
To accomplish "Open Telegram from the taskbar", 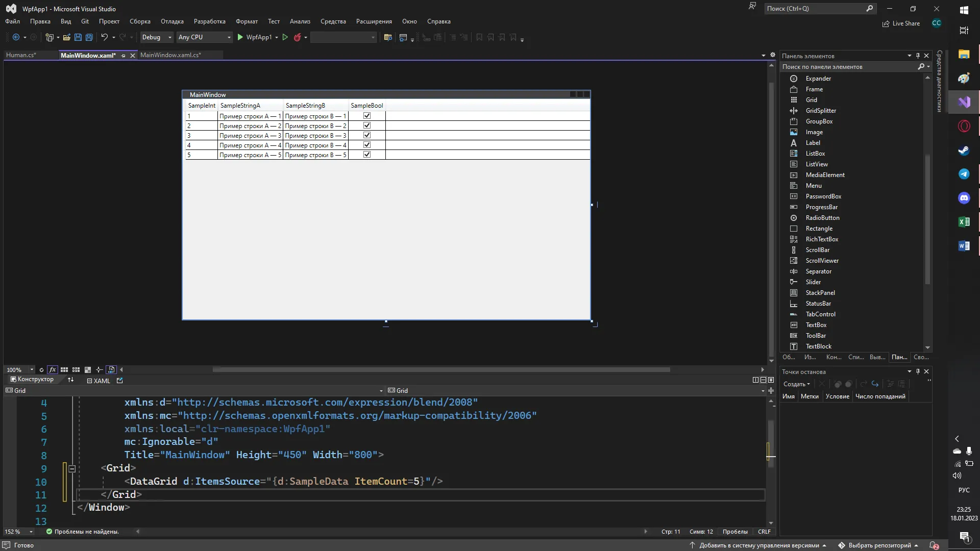I will [x=964, y=174].
